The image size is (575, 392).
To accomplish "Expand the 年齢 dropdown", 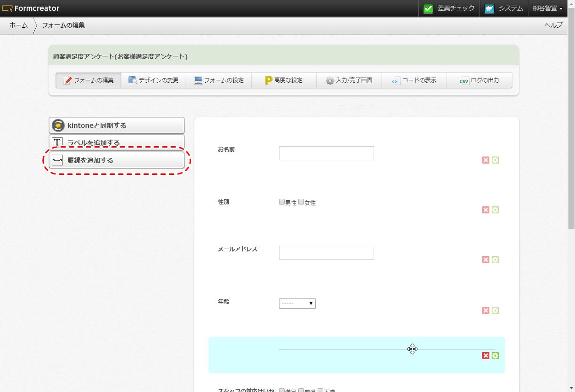I will tap(297, 304).
